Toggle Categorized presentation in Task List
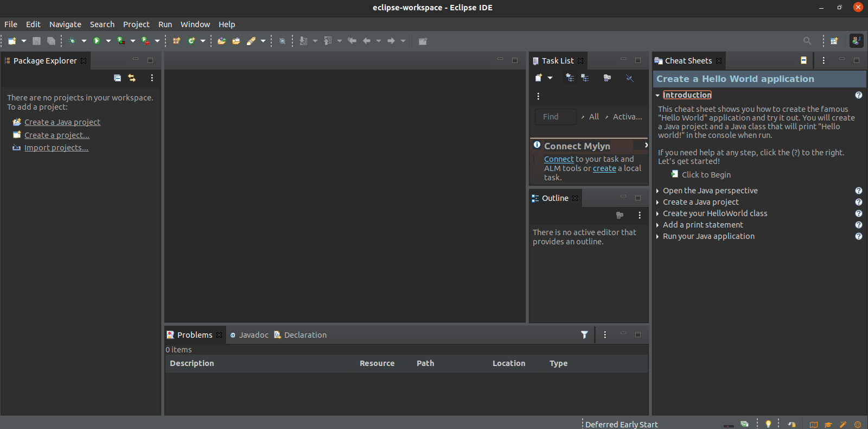The height and width of the screenshot is (429, 868). (x=570, y=78)
